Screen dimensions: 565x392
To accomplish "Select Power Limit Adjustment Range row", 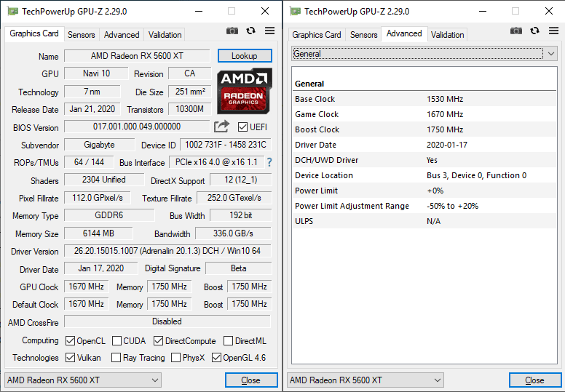I will (424, 206).
